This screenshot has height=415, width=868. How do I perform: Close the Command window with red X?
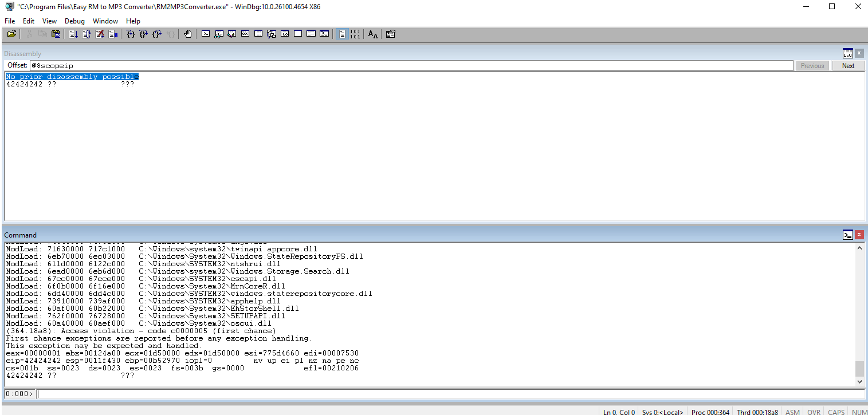pos(859,235)
